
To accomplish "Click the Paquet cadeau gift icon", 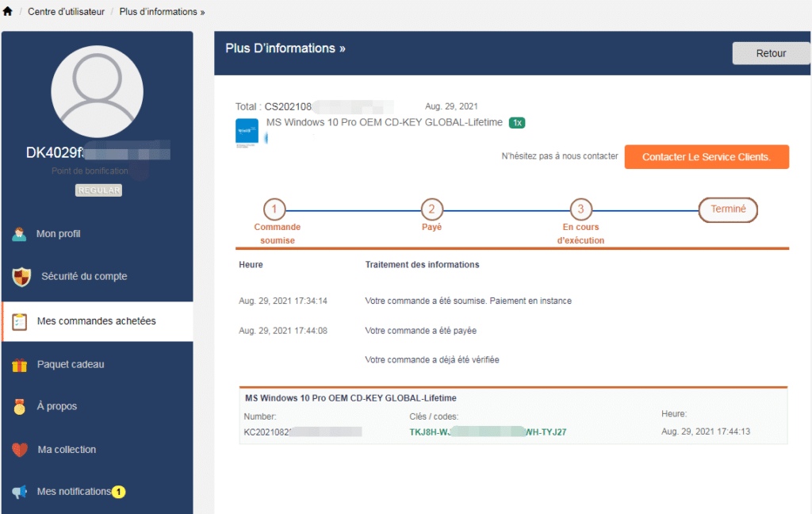I will (20, 366).
